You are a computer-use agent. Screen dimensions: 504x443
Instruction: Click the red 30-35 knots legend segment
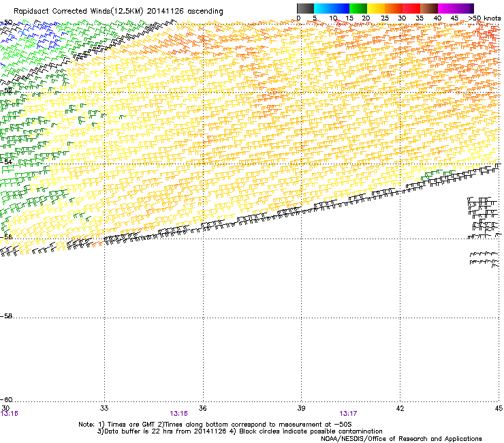(411, 8)
